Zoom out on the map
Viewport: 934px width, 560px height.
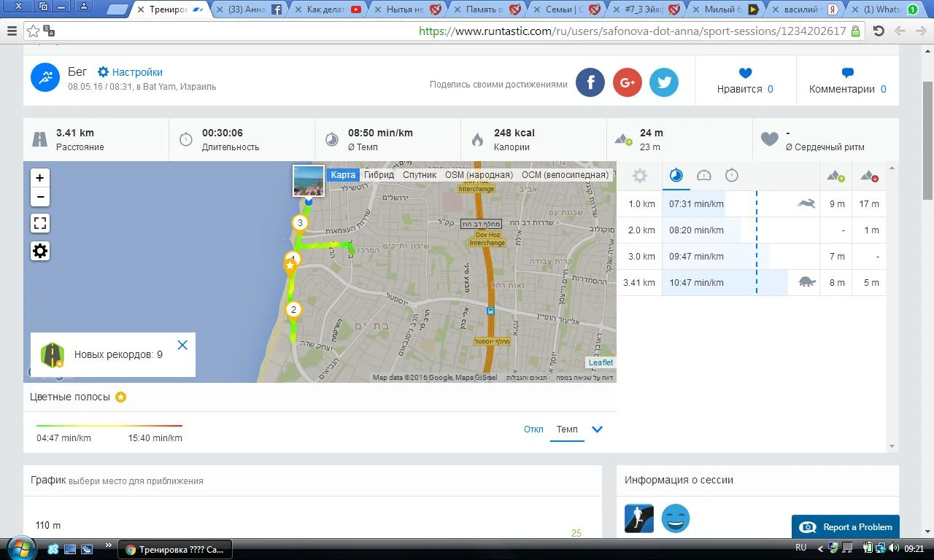[40, 197]
